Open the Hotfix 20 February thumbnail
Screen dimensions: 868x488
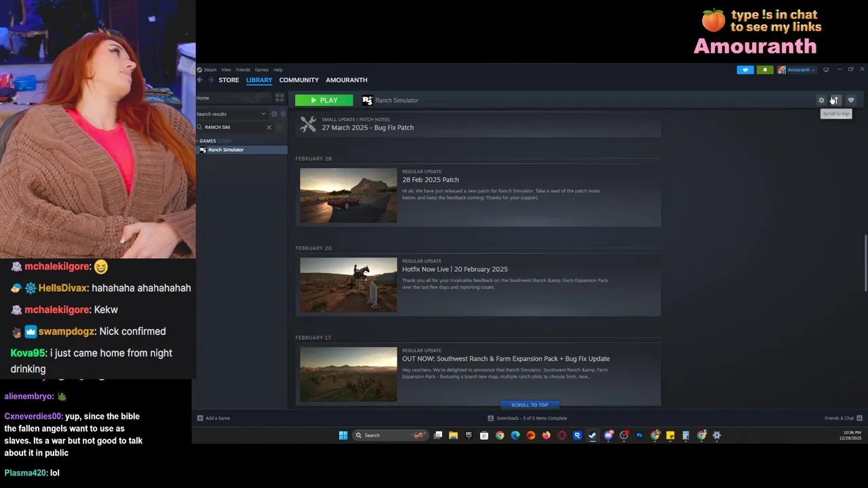[349, 285]
